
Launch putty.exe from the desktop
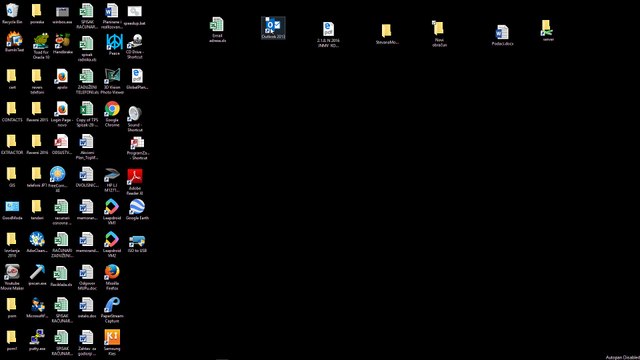37,340
